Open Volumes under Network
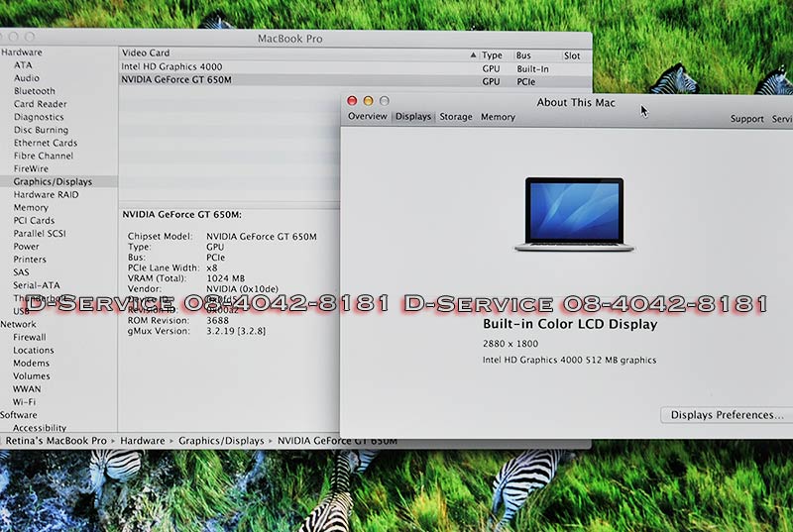The image size is (793, 532). (32, 375)
